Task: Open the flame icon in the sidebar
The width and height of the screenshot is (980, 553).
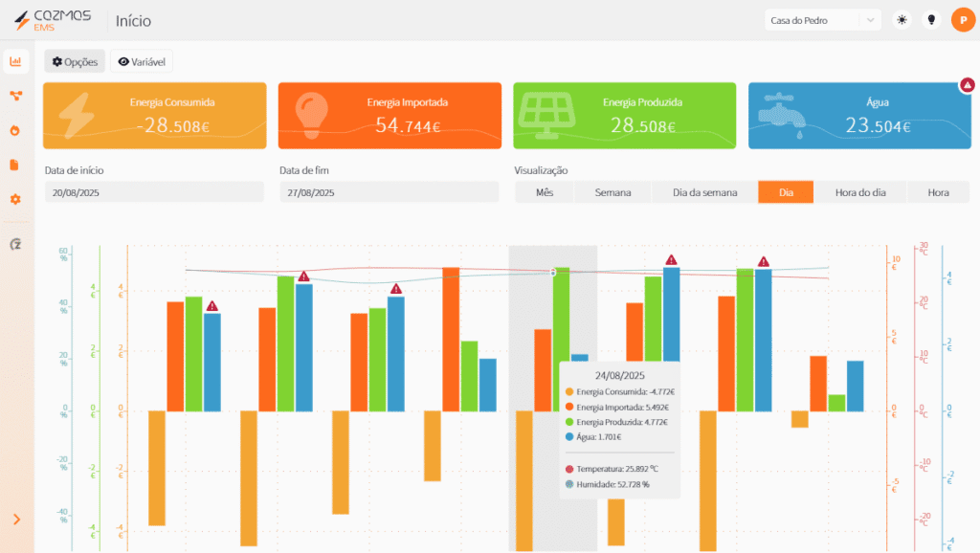Action: [15, 130]
